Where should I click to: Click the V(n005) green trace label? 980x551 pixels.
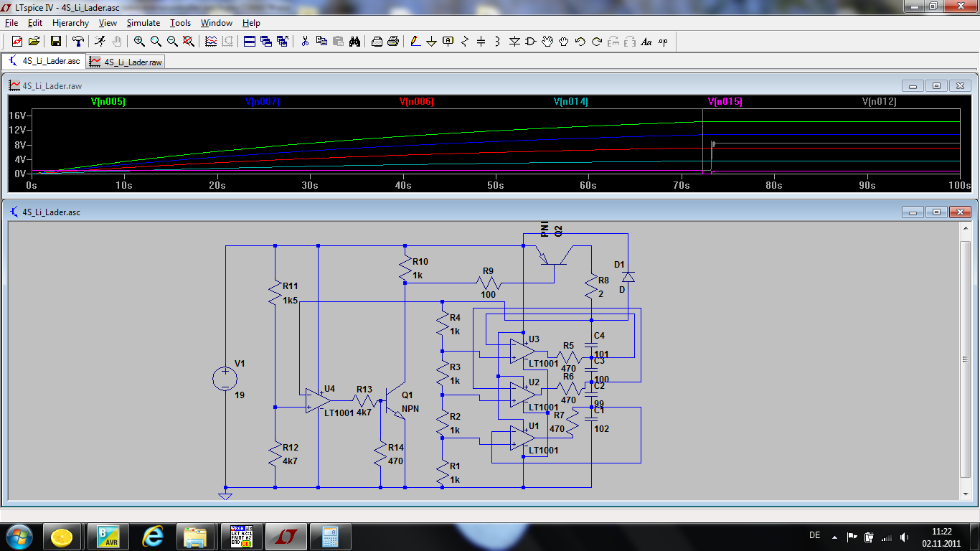(x=108, y=102)
